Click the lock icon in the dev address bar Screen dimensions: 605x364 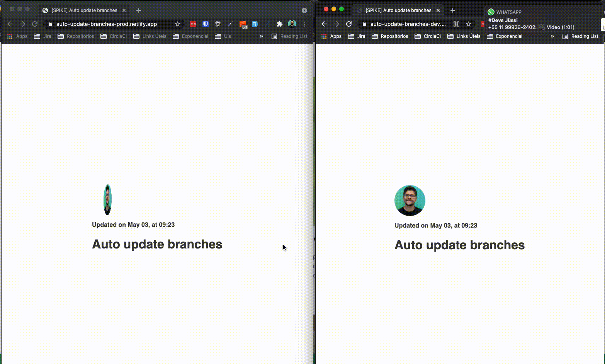tap(364, 24)
